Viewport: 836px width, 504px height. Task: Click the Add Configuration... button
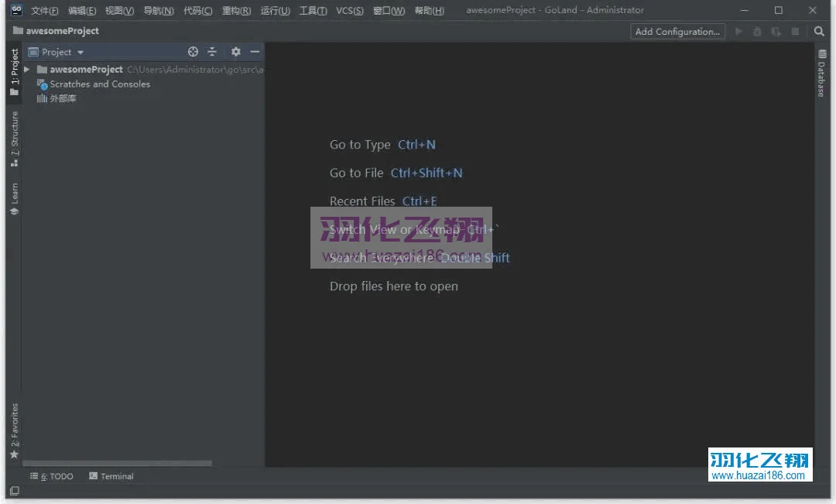pyautogui.click(x=677, y=32)
